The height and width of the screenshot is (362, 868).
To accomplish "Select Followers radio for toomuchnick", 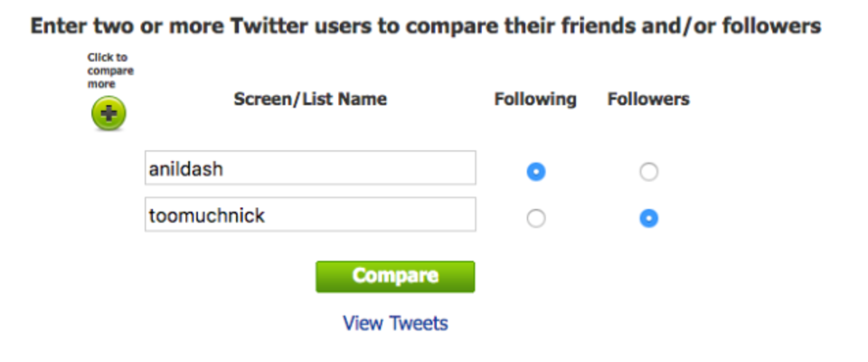I will (649, 218).
